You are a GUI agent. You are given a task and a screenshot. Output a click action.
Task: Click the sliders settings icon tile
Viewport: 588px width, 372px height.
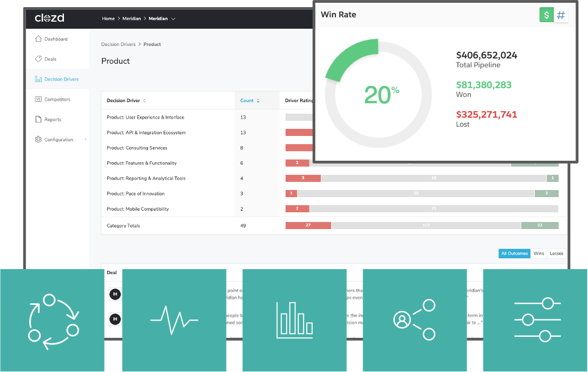pyautogui.click(x=535, y=320)
